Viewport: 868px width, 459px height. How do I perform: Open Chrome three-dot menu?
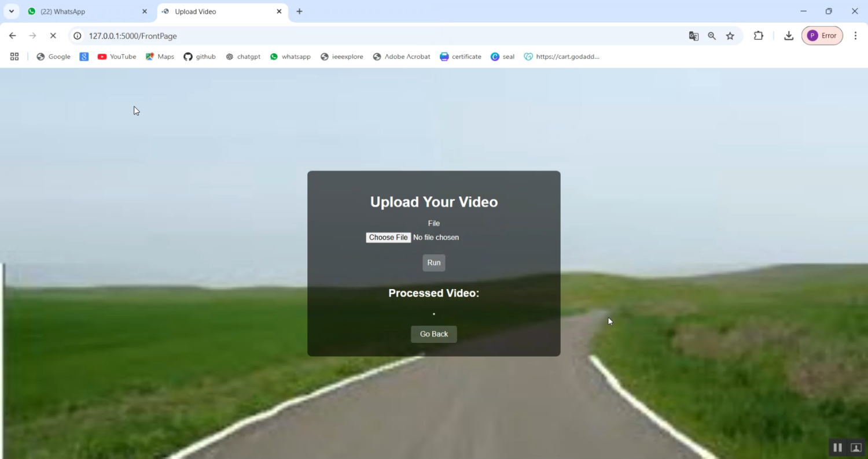pyautogui.click(x=855, y=36)
